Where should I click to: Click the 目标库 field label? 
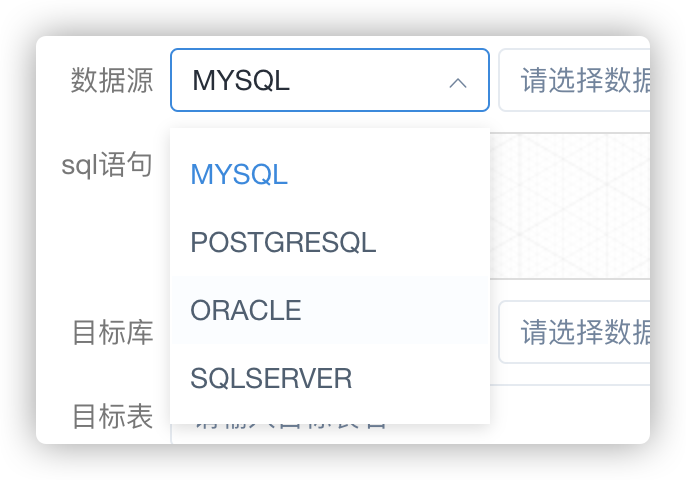tap(112, 333)
